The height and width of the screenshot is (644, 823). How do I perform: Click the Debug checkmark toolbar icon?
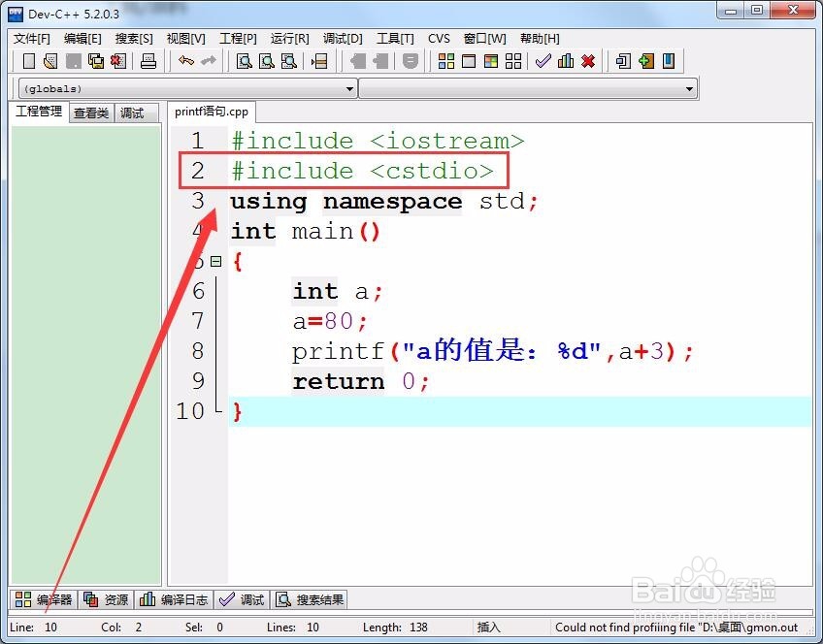click(543, 61)
